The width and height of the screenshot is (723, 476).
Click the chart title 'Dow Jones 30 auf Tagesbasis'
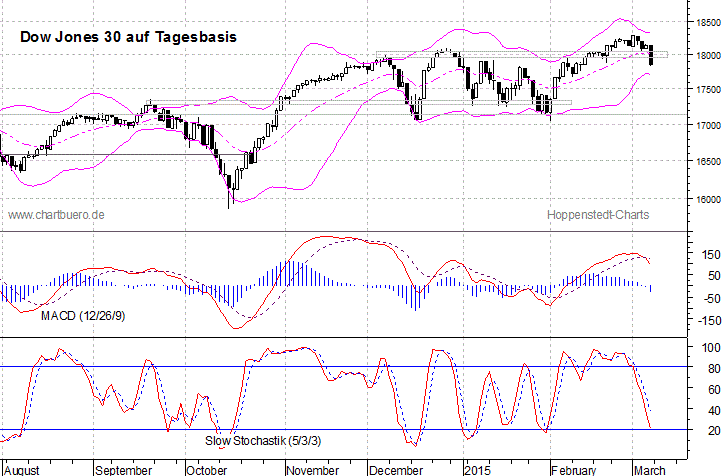click(x=128, y=37)
